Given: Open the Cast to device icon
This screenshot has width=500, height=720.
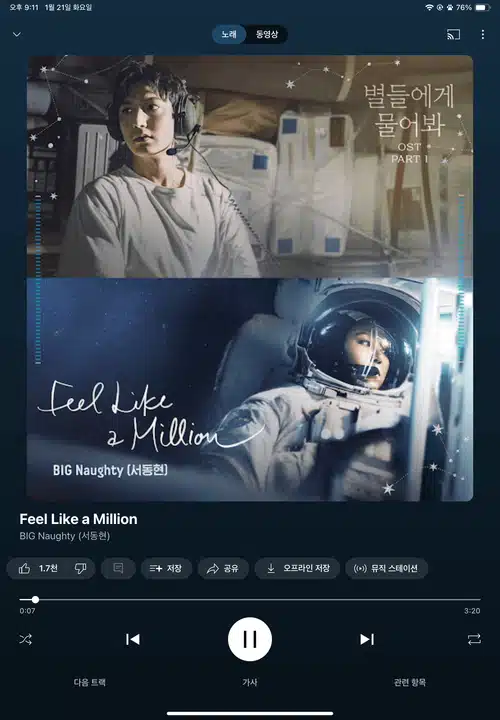Looking at the screenshot, I should 453,34.
